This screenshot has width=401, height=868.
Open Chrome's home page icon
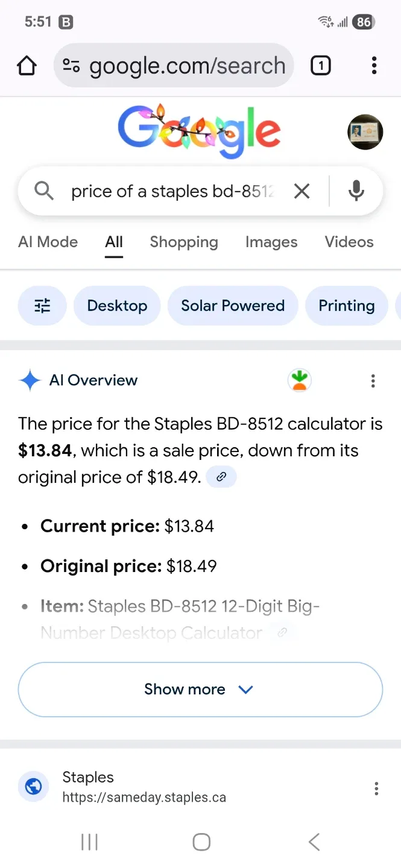coord(27,66)
